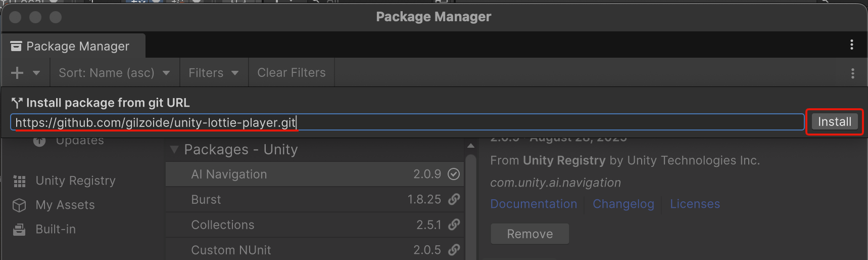The height and width of the screenshot is (260, 868).
Task: Open the Filters dropdown
Action: 214,73
